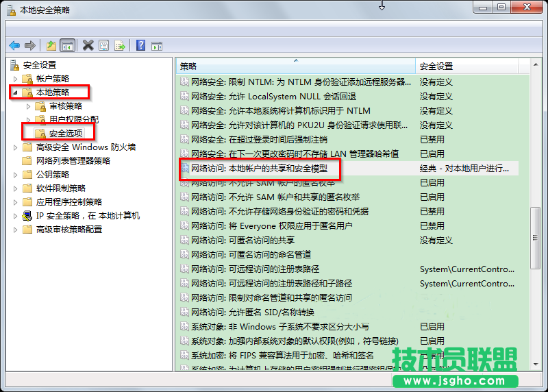
Task: Toggle the Show/Hide console tree icon
Action: point(68,45)
